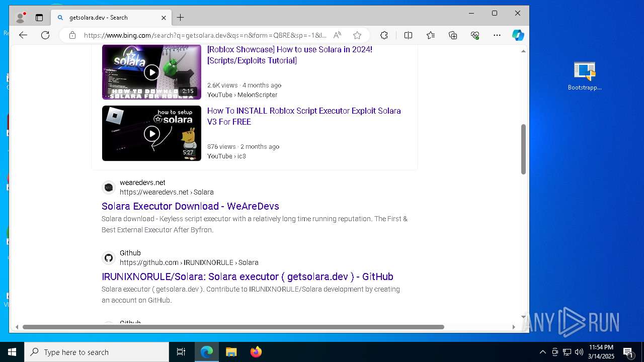Image resolution: width=644 pixels, height=362 pixels.
Task: Open Browser essentials heart icon
Action: tap(475, 35)
